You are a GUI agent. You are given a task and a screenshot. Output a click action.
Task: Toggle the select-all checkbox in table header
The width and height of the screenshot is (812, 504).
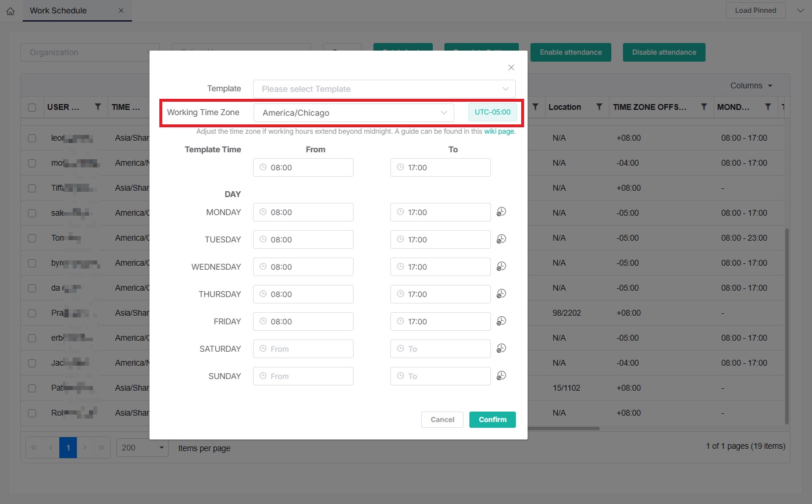pyautogui.click(x=32, y=108)
